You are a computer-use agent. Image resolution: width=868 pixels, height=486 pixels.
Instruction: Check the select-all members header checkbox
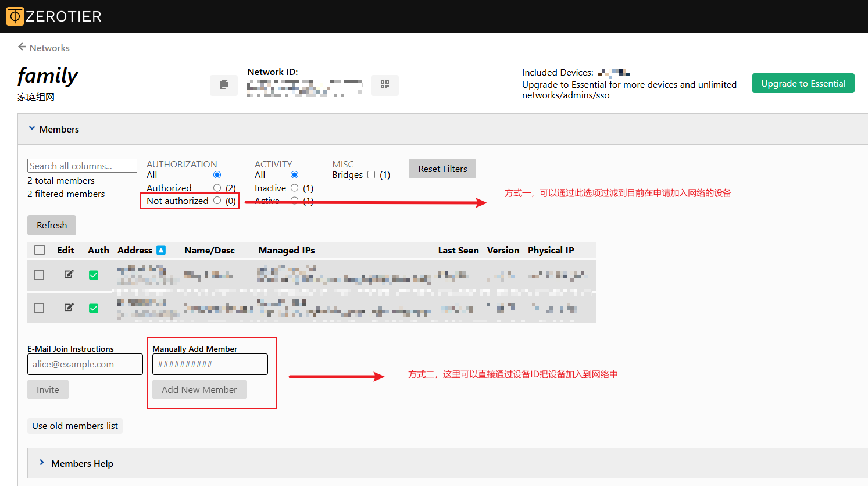(x=40, y=250)
